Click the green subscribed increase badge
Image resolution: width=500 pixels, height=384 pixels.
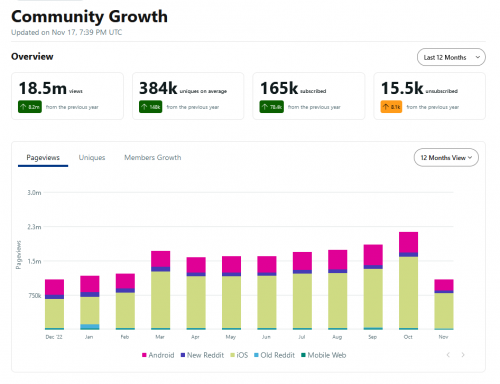pos(272,107)
